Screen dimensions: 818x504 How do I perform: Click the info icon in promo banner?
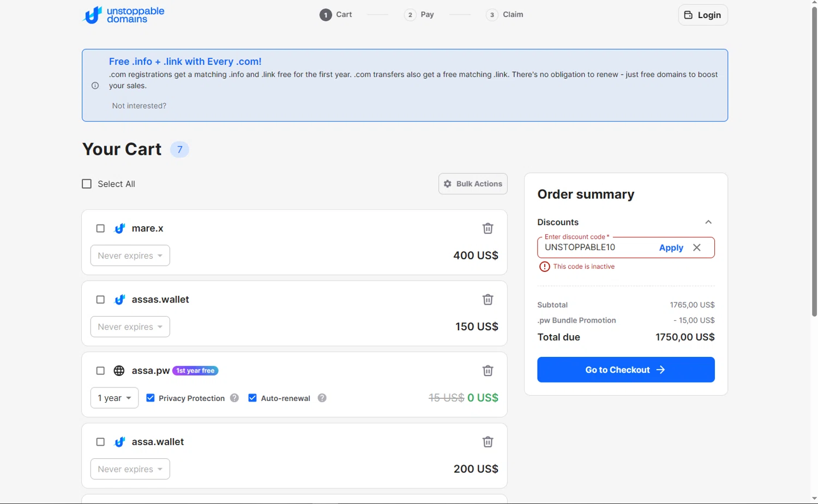click(95, 86)
